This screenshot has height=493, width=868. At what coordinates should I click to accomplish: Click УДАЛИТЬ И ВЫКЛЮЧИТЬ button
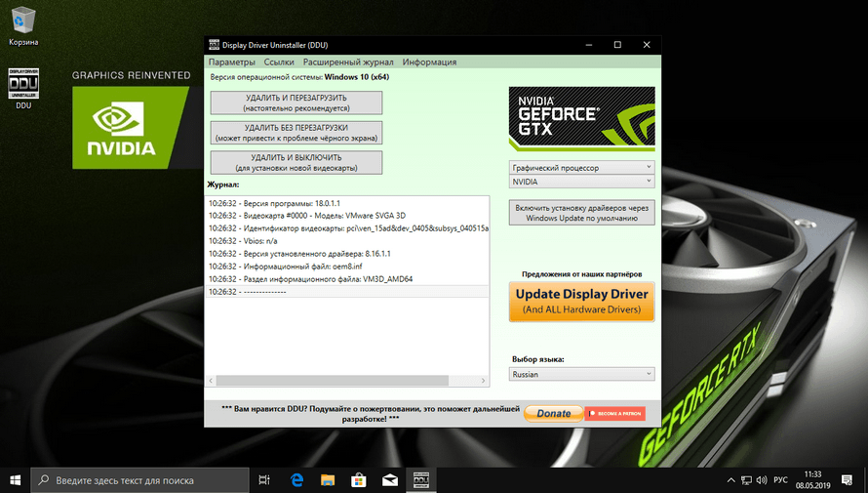click(x=296, y=163)
